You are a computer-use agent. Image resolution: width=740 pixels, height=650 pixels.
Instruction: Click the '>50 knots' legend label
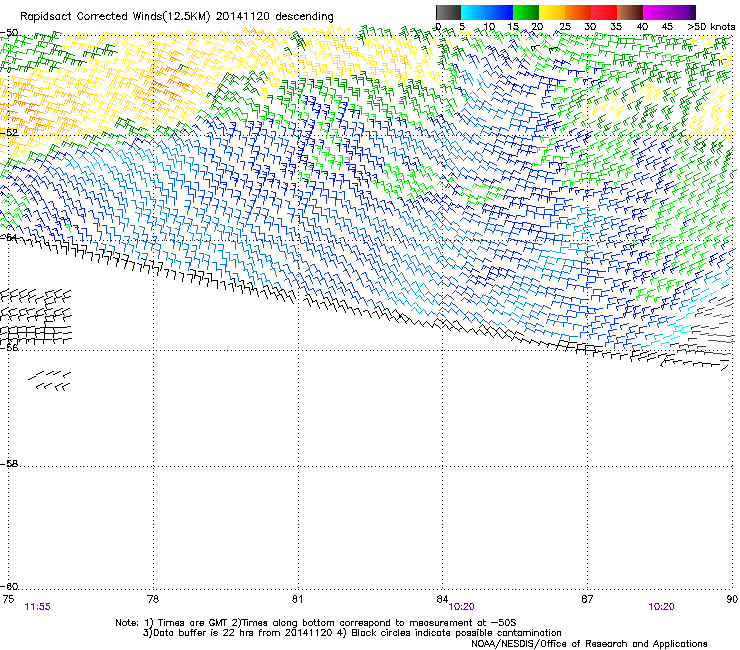point(711,27)
